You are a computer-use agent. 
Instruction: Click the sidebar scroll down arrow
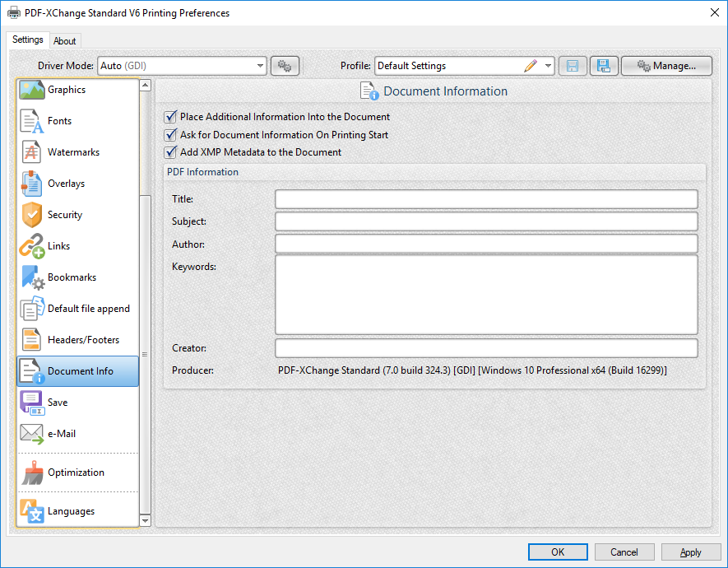pyautogui.click(x=146, y=520)
